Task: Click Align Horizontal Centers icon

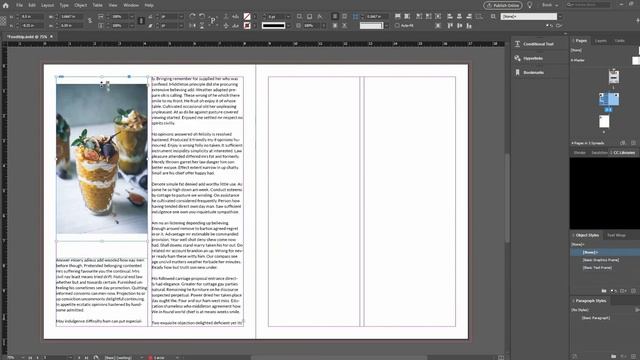Action: [x=459, y=16]
